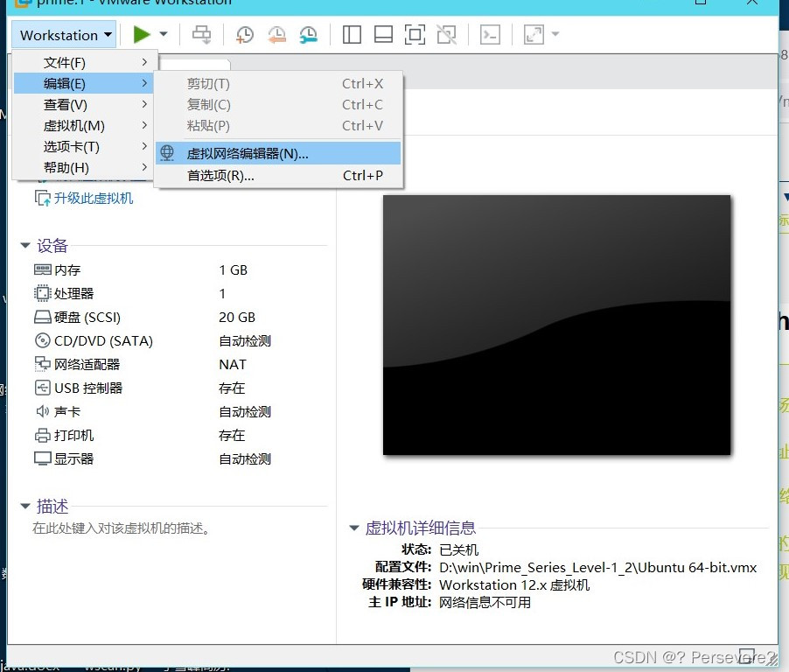Enter full screen mode icon
The image size is (789, 672).
tap(415, 35)
